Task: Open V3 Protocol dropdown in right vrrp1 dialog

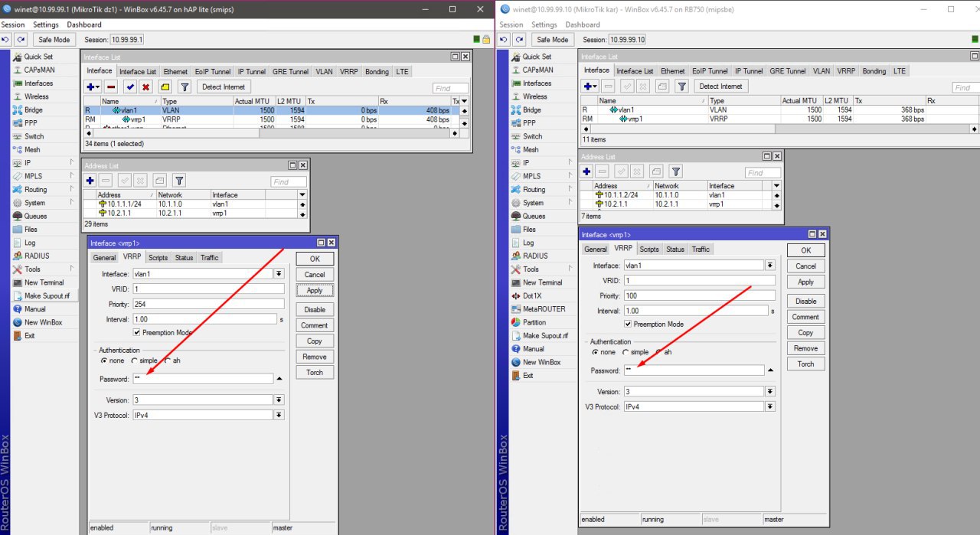Action: pyautogui.click(x=770, y=406)
